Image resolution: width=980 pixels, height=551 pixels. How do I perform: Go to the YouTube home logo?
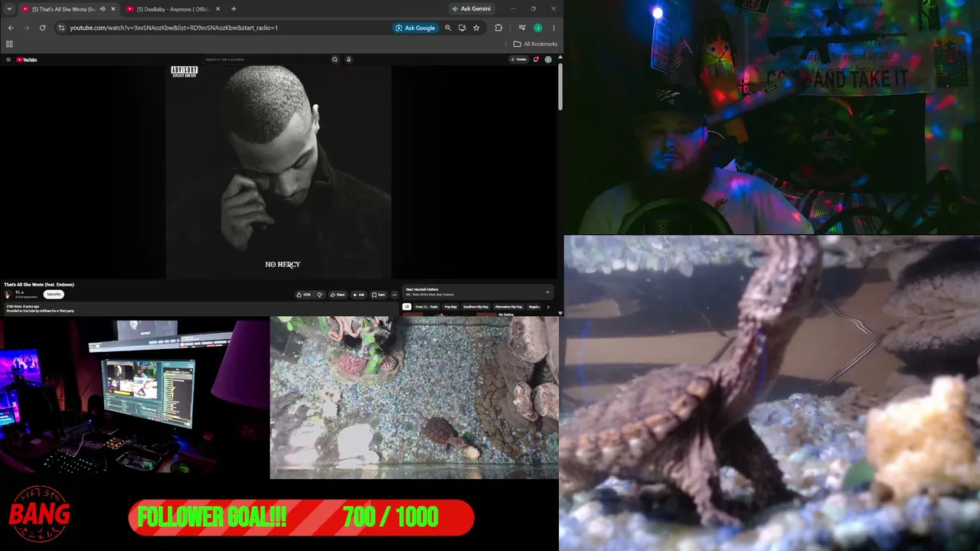tap(27, 60)
